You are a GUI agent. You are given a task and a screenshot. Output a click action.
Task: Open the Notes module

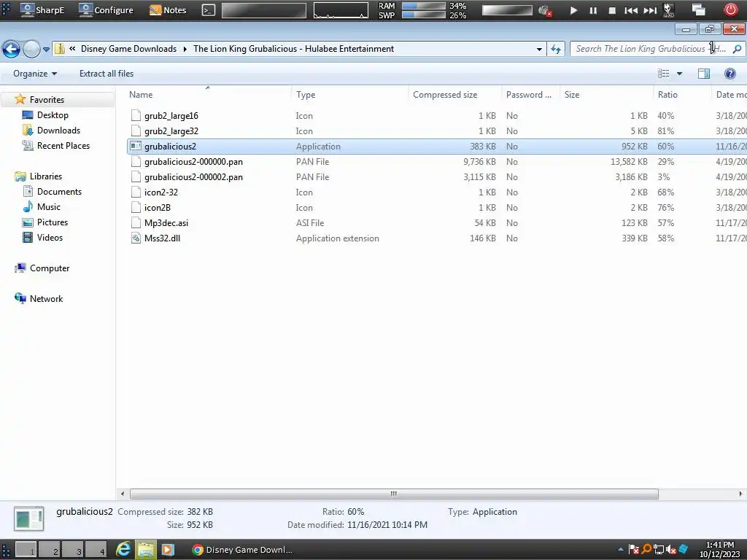point(168,10)
